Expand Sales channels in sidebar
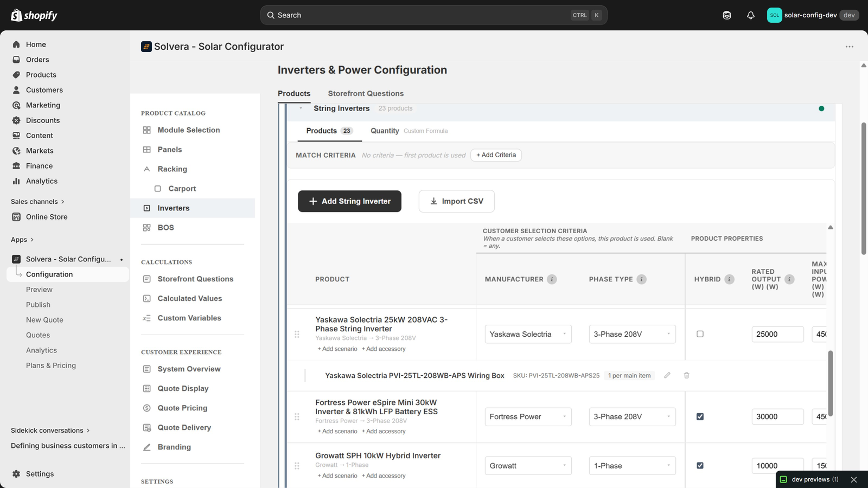This screenshot has width=868, height=488. (x=37, y=202)
